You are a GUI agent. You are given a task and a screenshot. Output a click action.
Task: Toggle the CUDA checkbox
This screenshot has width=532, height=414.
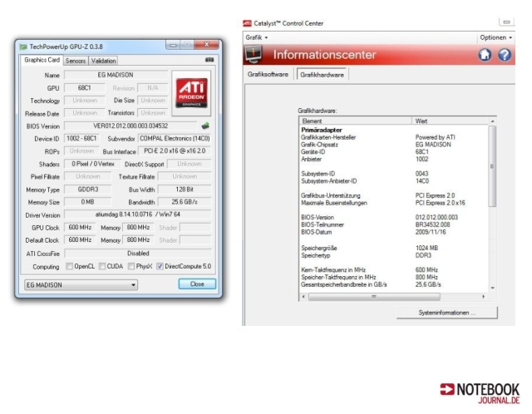point(101,266)
